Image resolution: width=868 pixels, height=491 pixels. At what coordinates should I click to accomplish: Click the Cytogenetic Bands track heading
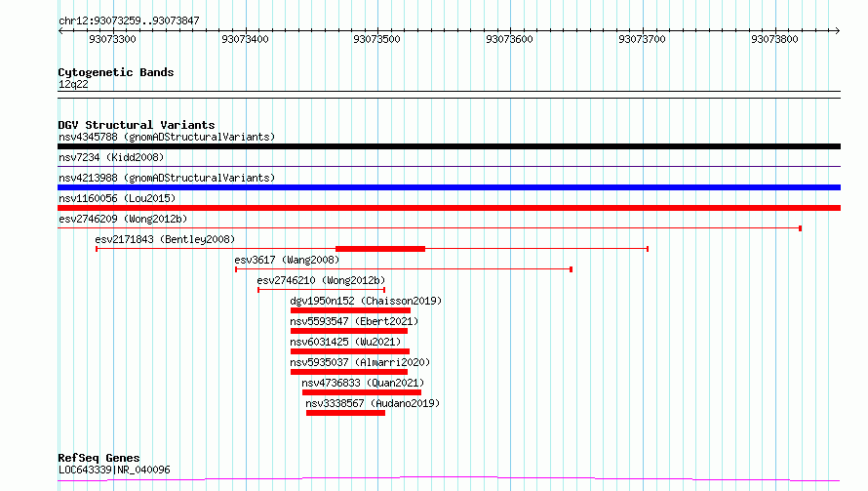(x=116, y=72)
